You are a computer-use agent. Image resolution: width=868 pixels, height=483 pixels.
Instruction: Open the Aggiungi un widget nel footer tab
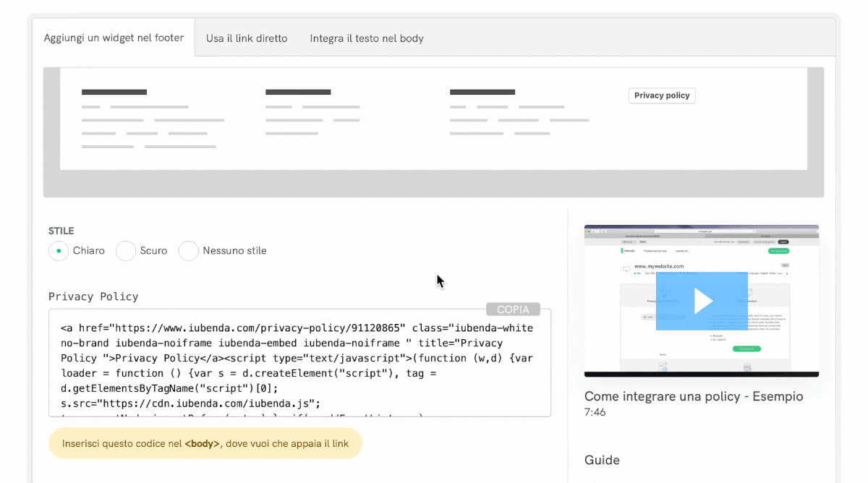pos(114,38)
